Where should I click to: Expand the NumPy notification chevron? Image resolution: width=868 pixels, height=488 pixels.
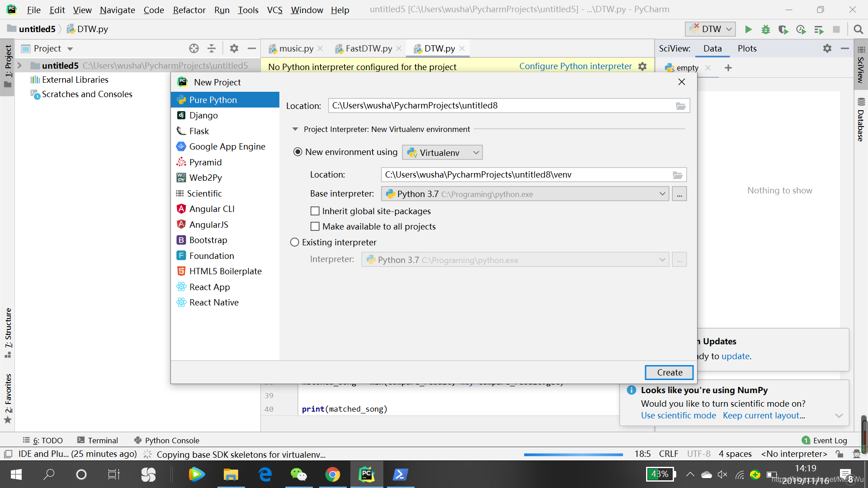(839, 416)
